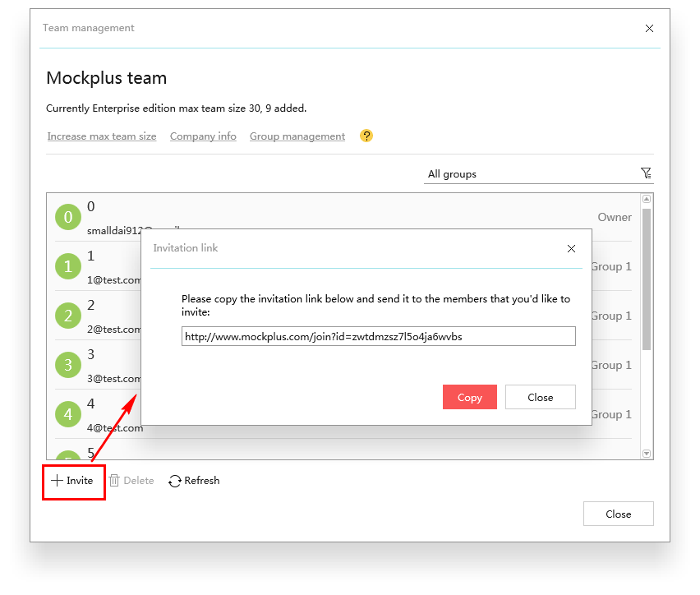
Task: Copy the invitation link
Action: (470, 397)
